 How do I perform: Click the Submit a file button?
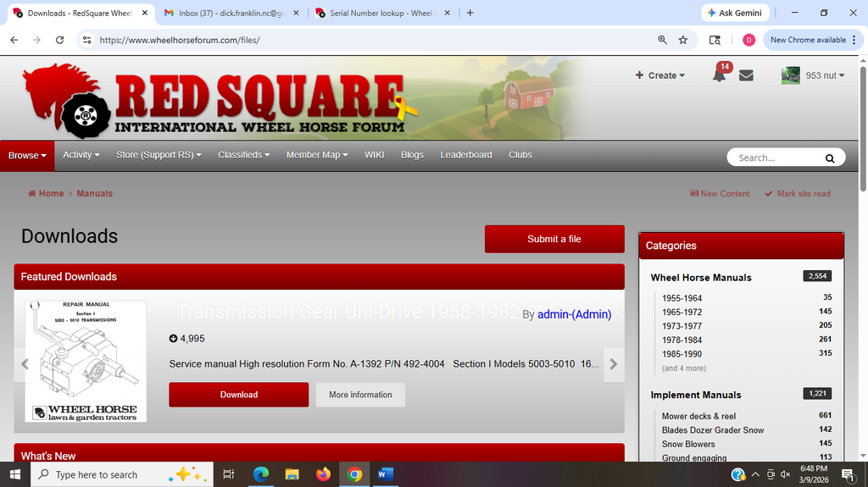[554, 239]
